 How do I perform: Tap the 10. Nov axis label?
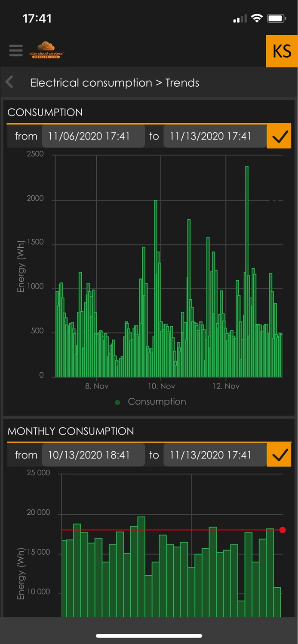(162, 386)
